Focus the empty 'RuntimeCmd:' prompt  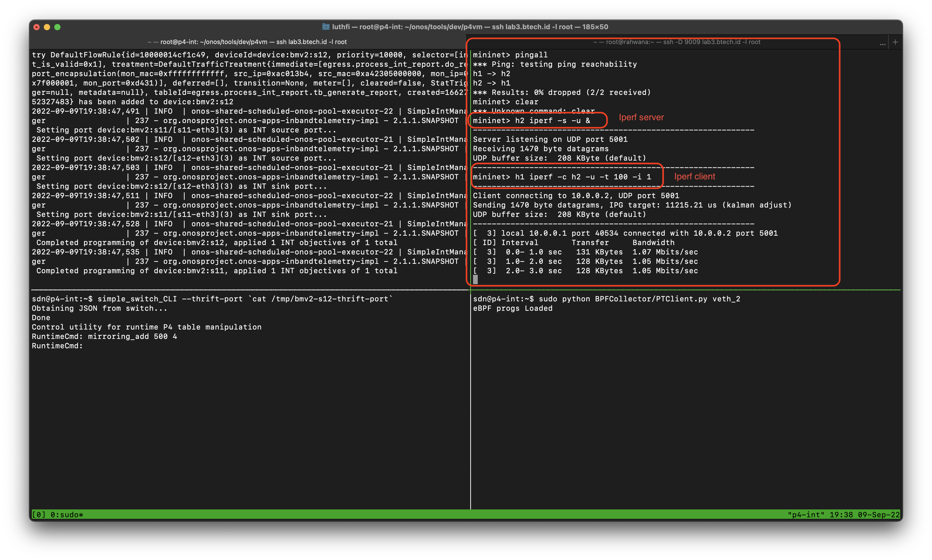click(57, 346)
